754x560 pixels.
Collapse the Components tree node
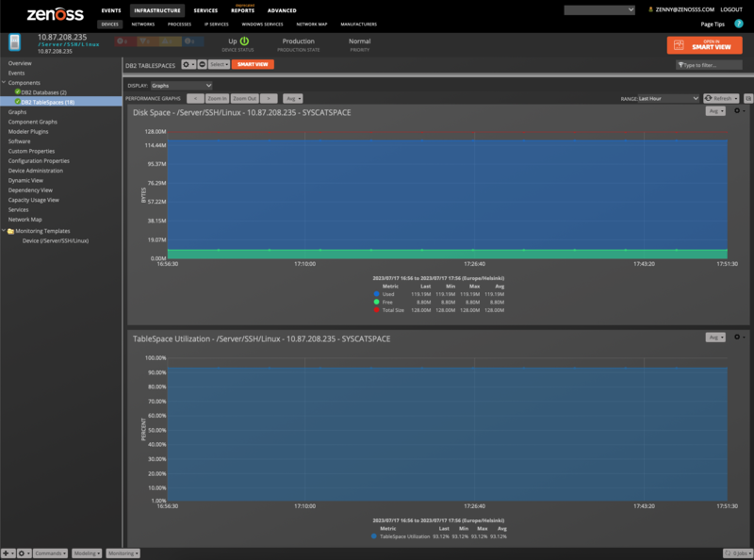[4, 82]
